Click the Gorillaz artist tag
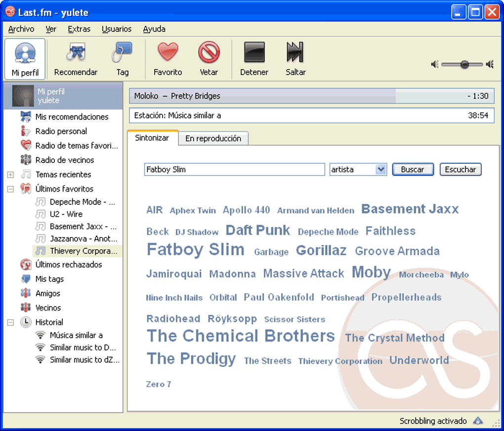Image resolution: width=504 pixels, height=431 pixels. [321, 250]
